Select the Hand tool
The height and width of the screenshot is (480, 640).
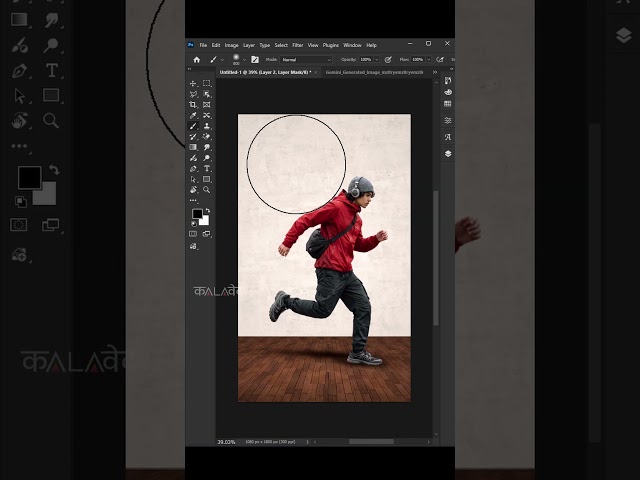(x=193, y=190)
